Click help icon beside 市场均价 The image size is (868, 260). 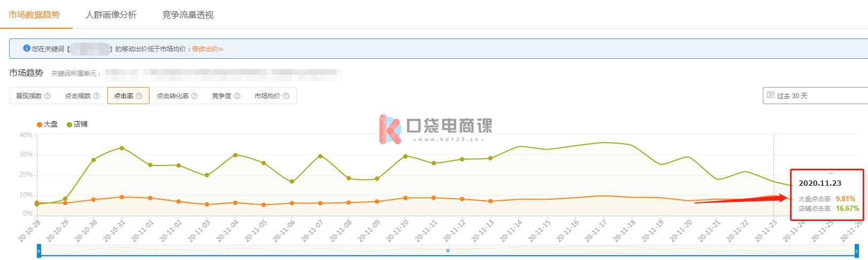click(286, 96)
